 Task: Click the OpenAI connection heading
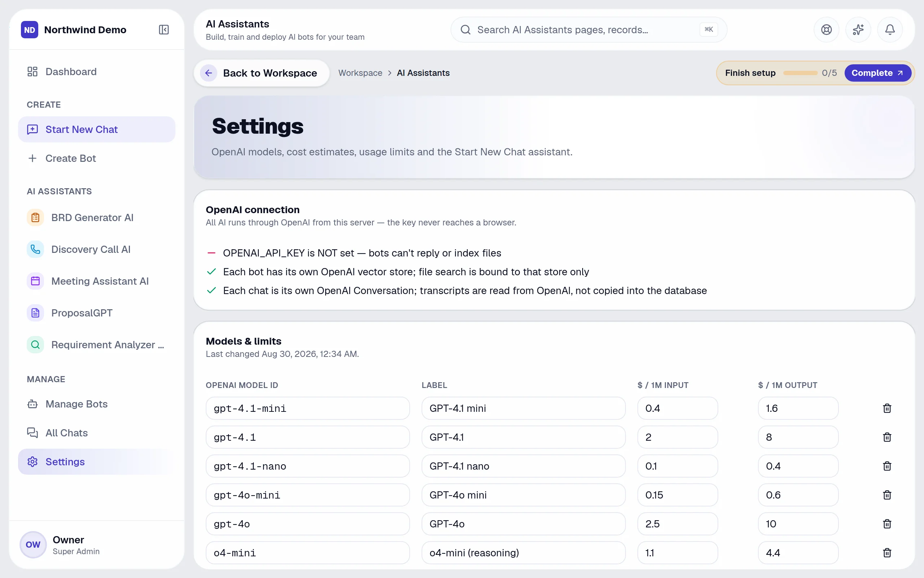click(x=253, y=210)
